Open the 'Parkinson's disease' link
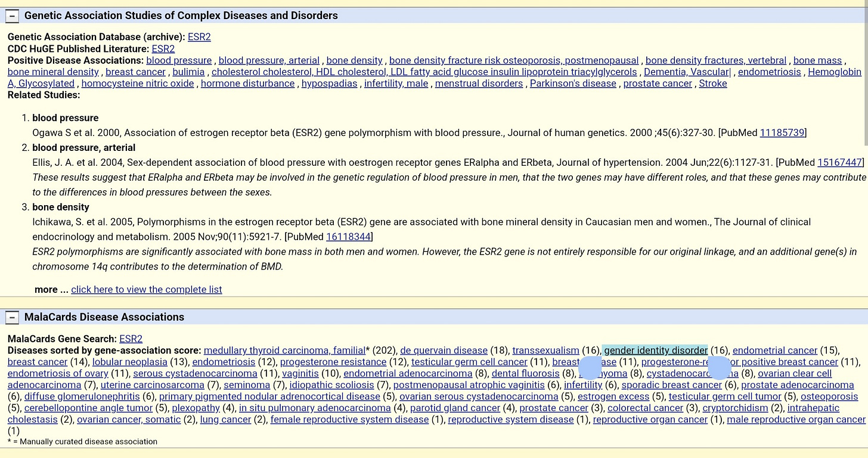868x458 pixels. pos(573,83)
